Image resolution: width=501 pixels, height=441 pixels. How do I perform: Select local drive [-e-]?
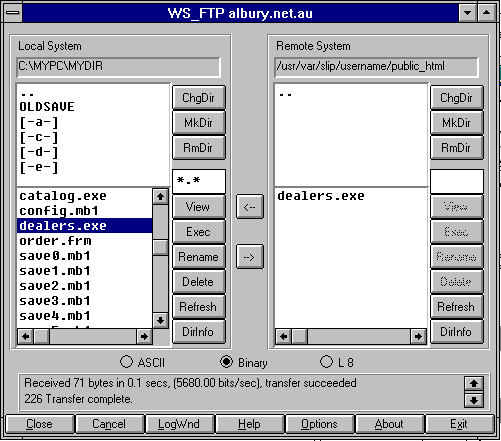[x=39, y=167]
